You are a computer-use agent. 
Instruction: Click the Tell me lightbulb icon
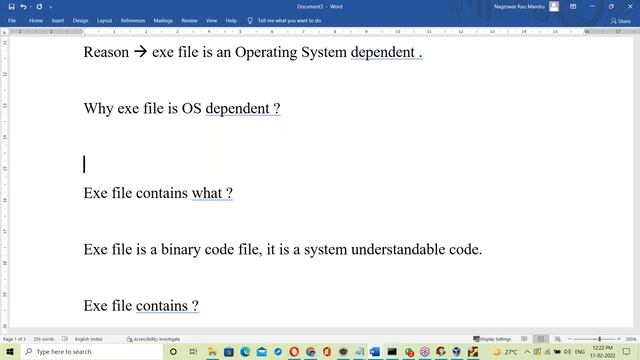point(250,20)
